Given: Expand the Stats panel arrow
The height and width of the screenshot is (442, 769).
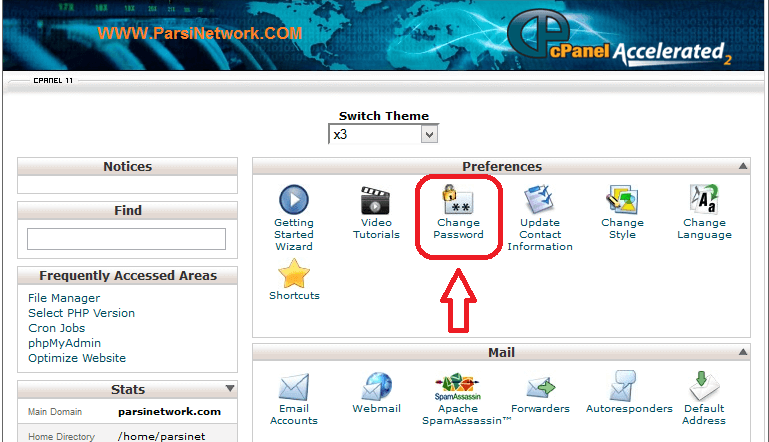Looking at the screenshot, I should [x=229, y=389].
